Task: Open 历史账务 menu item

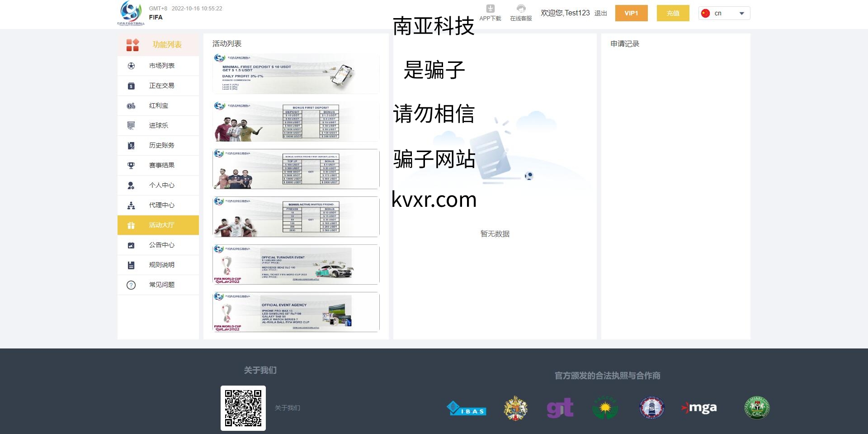Action: pyautogui.click(x=158, y=145)
